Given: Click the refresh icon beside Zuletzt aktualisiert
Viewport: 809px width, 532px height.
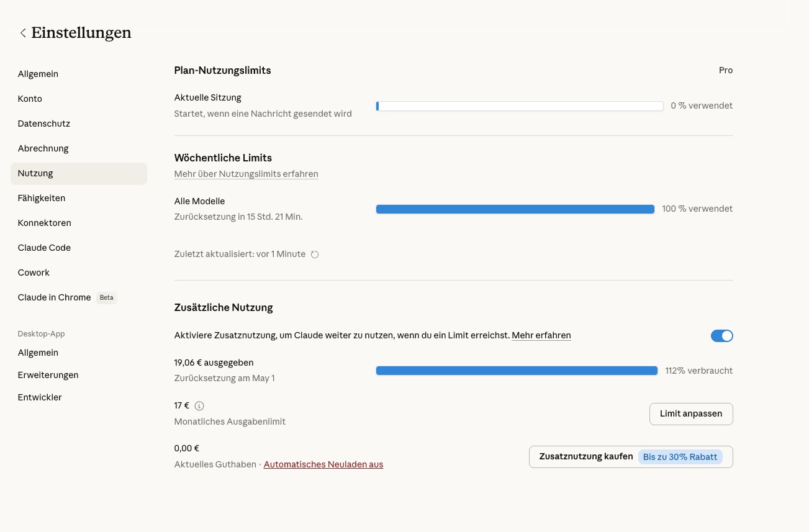Looking at the screenshot, I should click(x=315, y=255).
